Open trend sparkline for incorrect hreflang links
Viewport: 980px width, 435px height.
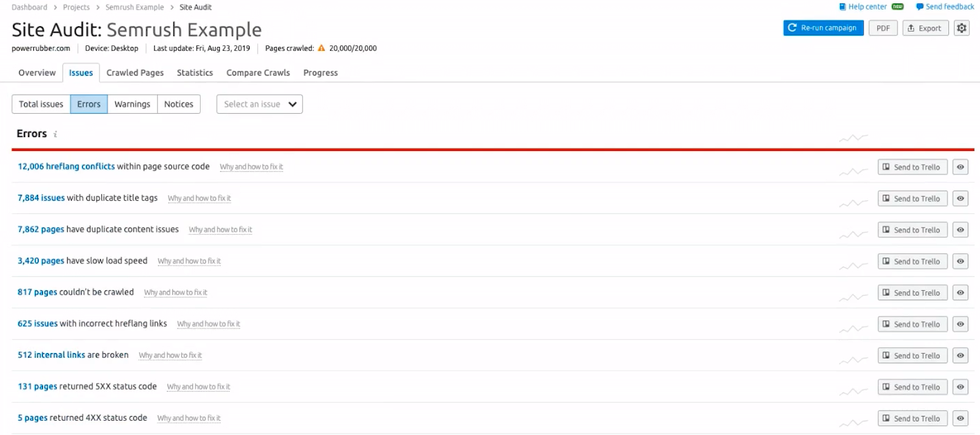(853, 328)
